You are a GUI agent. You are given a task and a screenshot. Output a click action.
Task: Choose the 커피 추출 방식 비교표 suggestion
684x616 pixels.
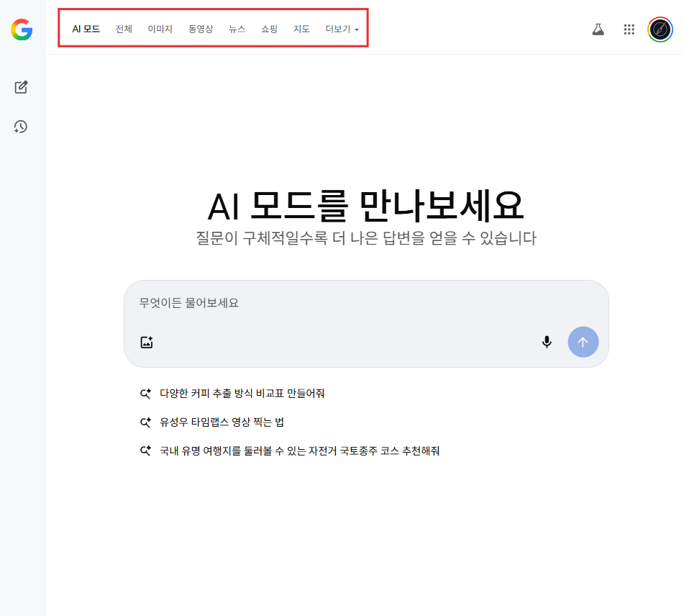[242, 394]
